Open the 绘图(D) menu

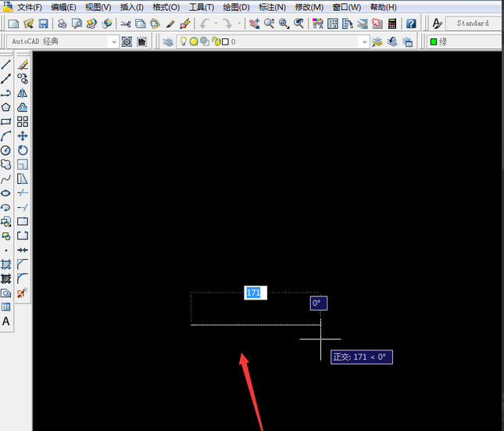(x=236, y=7)
